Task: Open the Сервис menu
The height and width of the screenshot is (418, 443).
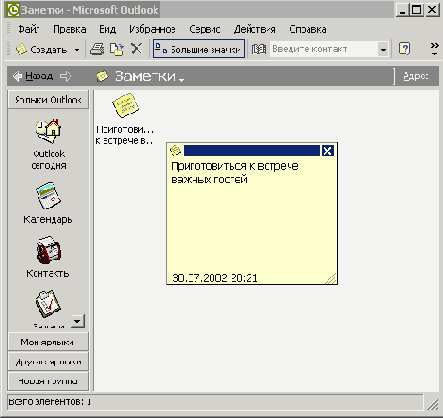Action: point(205,29)
